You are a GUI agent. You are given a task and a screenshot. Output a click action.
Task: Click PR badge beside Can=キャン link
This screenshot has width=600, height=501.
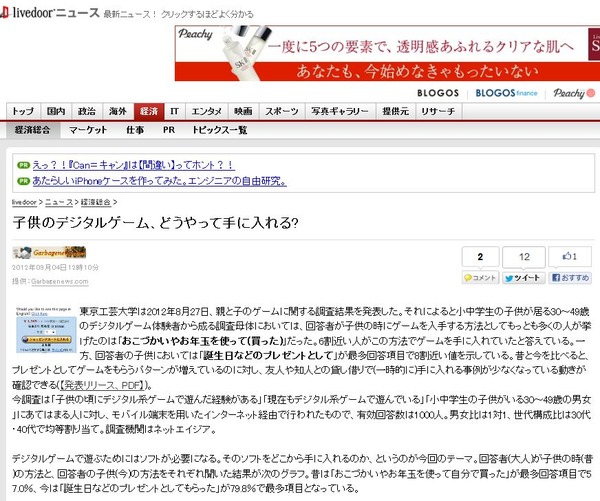coord(23,165)
